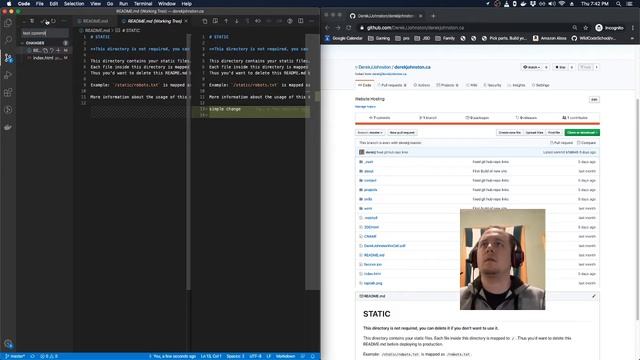Open the Extensions view in VS Code

coord(8,93)
